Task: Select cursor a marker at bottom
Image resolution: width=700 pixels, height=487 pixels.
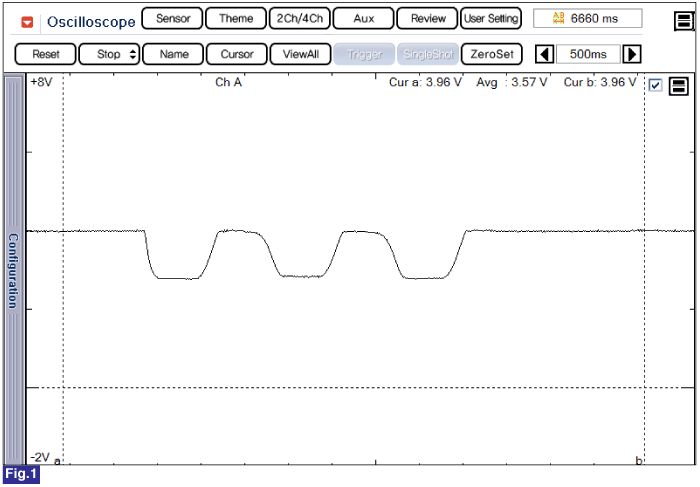Action: 57,461
